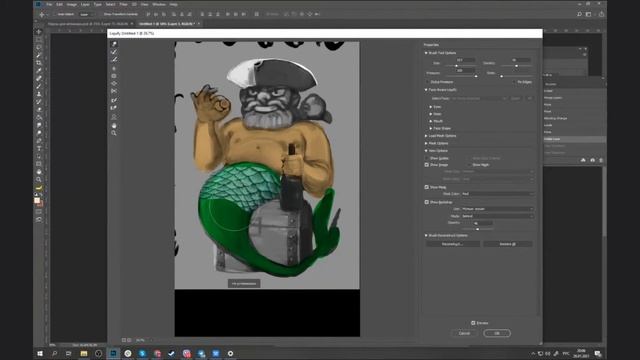Toggle the Pin Edges checkbox
640x360 pixels.
(x=514, y=82)
